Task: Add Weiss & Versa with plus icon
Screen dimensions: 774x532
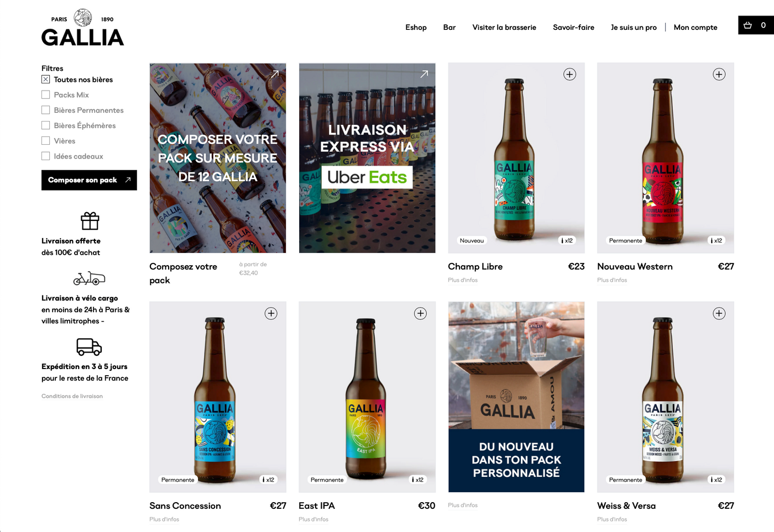Action: click(719, 313)
